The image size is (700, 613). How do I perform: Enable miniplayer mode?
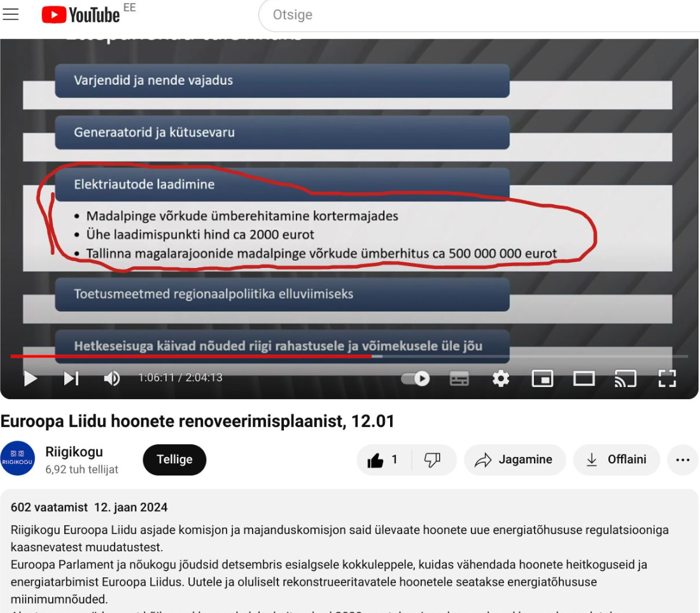click(x=542, y=378)
